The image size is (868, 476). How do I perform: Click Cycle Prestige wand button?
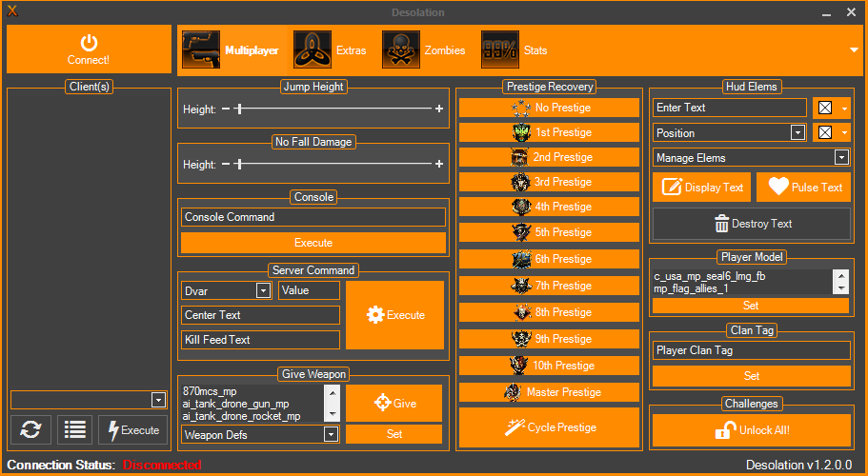pos(549,427)
